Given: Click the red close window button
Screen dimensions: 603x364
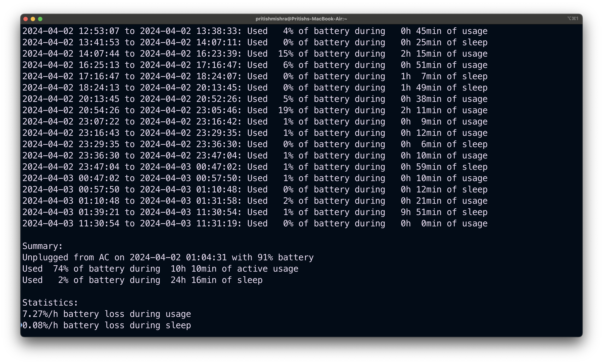Looking at the screenshot, I should 25,19.
